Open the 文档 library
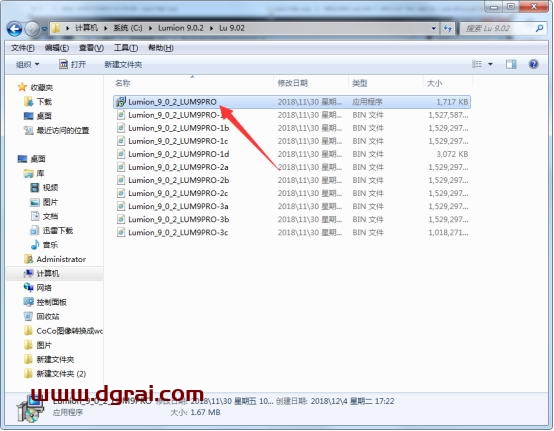554x431 pixels. (50, 216)
